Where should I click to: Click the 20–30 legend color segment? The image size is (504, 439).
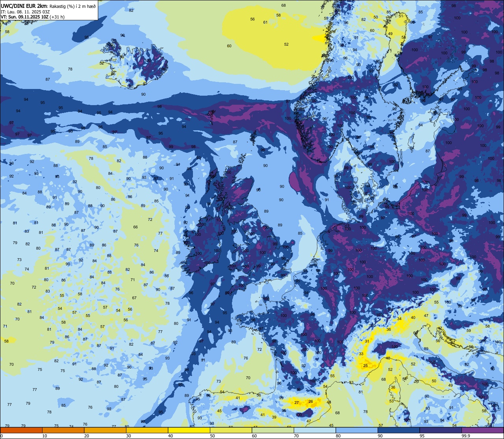(x=105, y=430)
